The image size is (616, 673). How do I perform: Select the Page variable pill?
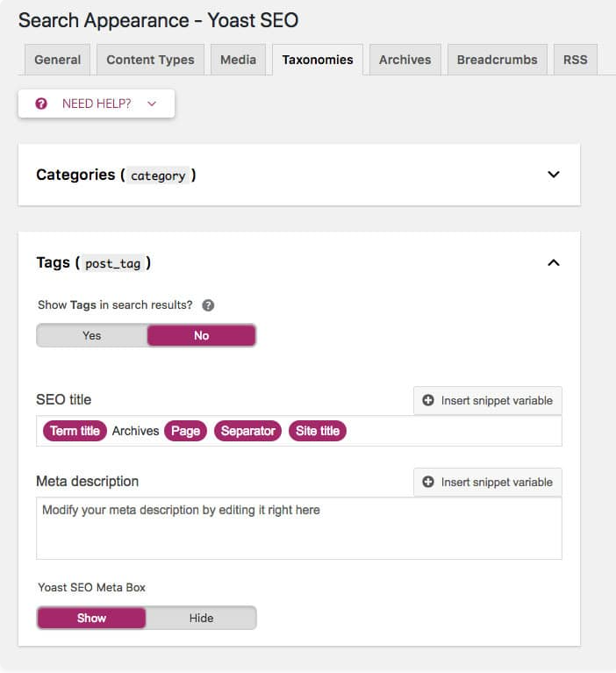(x=185, y=431)
